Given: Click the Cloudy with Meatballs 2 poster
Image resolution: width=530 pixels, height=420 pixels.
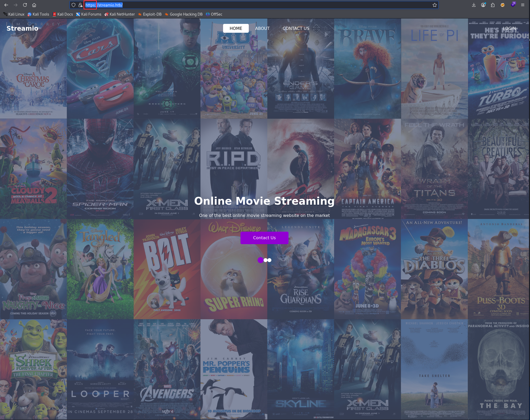Looking at the screenshot, I should point(33,169).
